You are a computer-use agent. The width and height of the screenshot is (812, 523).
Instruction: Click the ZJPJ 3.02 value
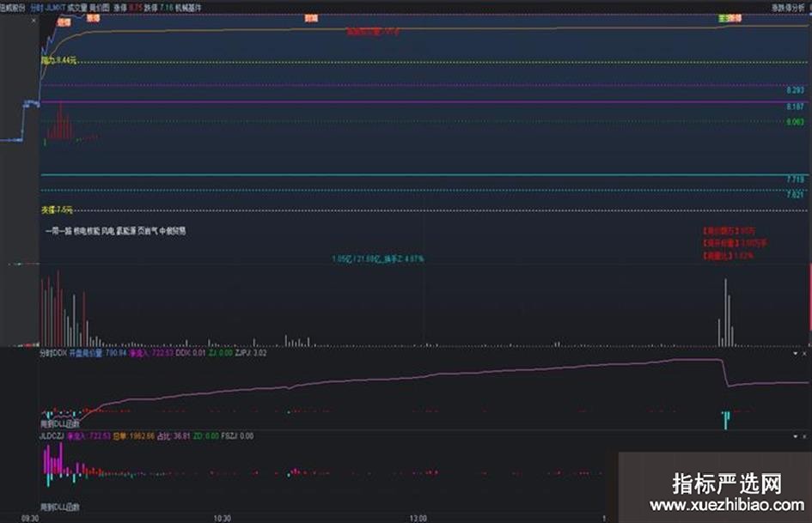pos(251,353)
